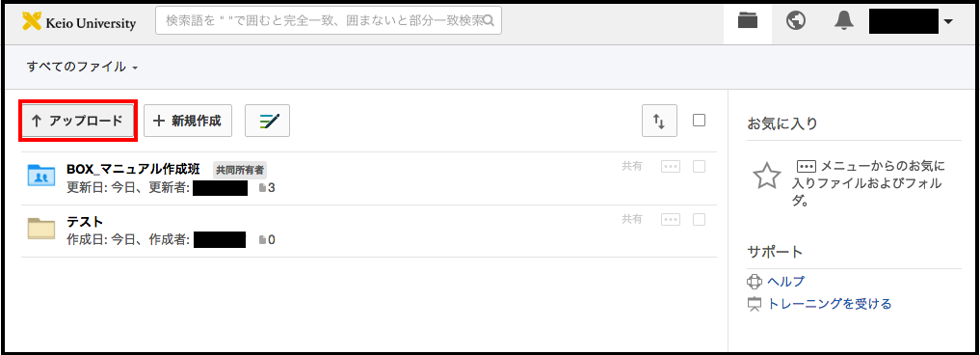The width and height of the screenshot is (980, 355).
Task: Open the 新規作成 menu
Action: coord(188,121)
